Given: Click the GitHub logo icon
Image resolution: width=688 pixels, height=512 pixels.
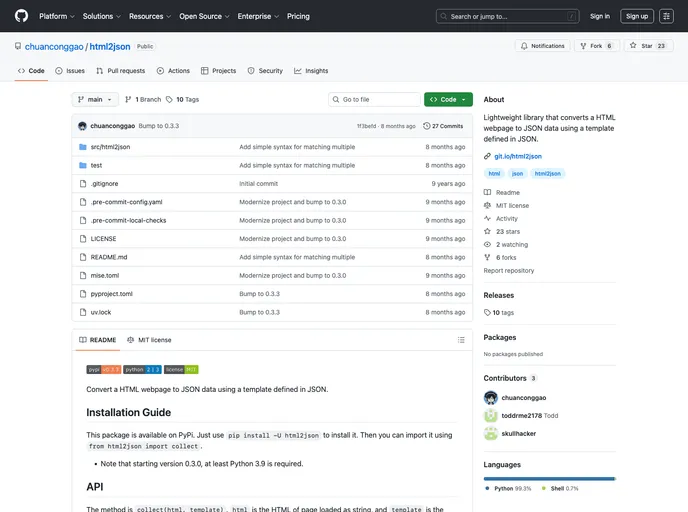Looking at the screenshot, I should point(22,16).
